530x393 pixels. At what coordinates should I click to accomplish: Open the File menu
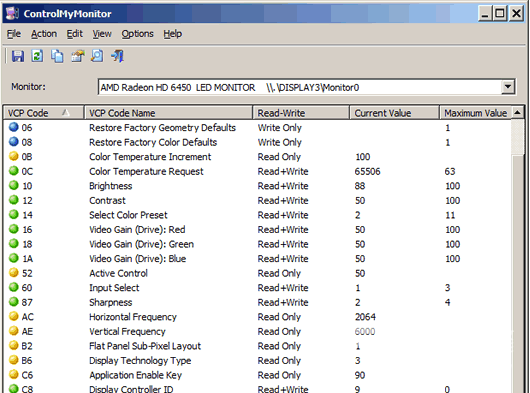click(14, 34)
